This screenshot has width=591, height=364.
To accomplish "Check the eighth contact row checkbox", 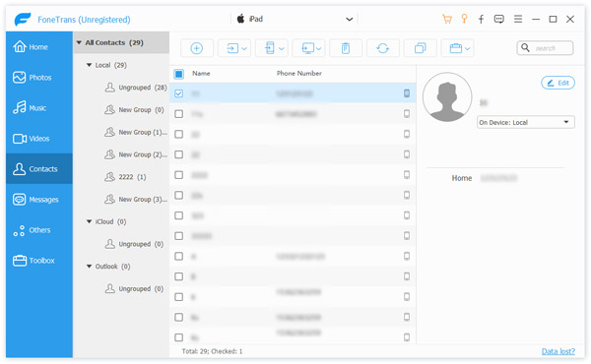I will pos(179,236).
